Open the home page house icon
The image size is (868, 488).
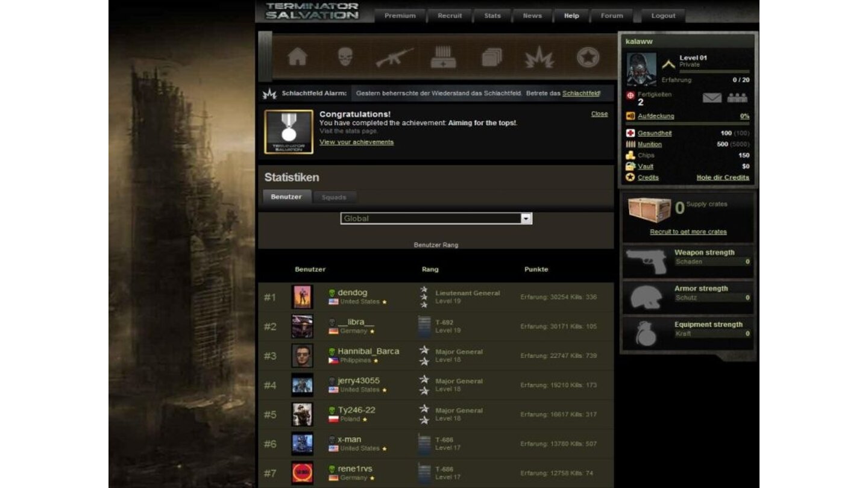tap(297, 57)
